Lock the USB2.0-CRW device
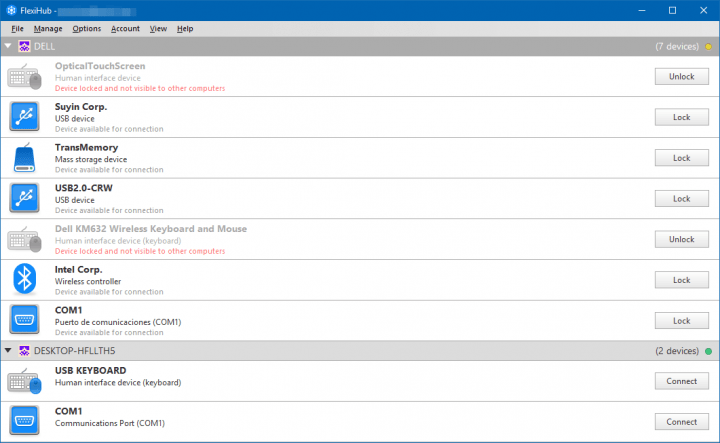 tap(681, 199)
